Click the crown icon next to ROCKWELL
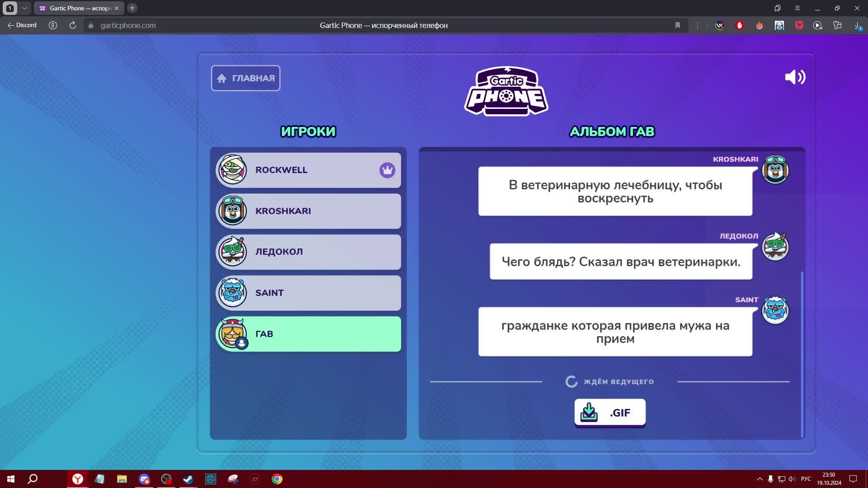The width and height of the screenshot is (868, 488). [387, 170]
